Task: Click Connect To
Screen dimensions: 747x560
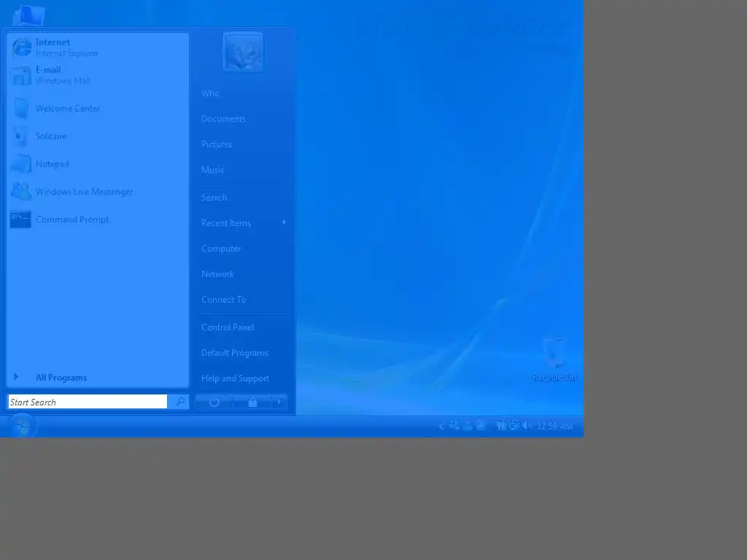Action: 243,300
